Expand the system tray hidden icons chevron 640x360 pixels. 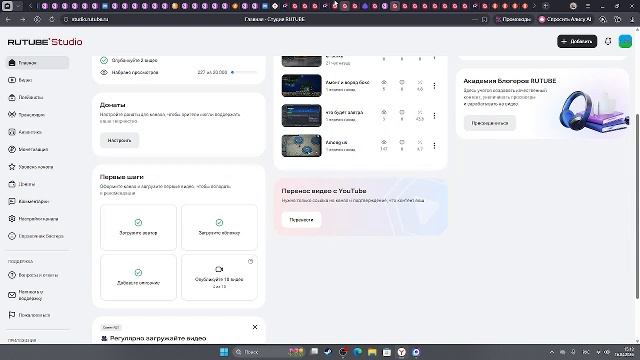(552, 352)
